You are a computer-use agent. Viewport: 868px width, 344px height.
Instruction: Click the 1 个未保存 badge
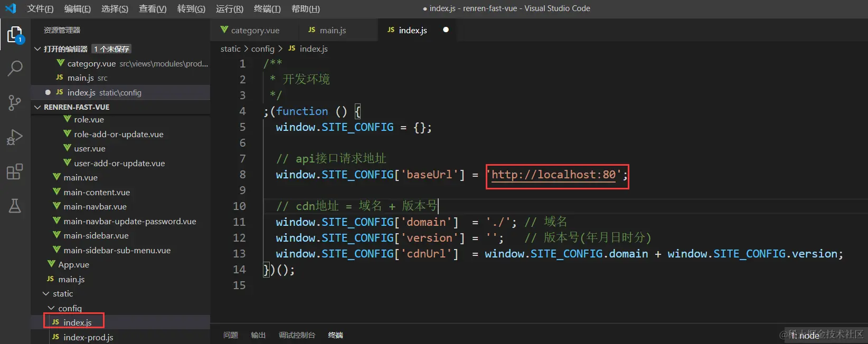click(x=111, y=49)
